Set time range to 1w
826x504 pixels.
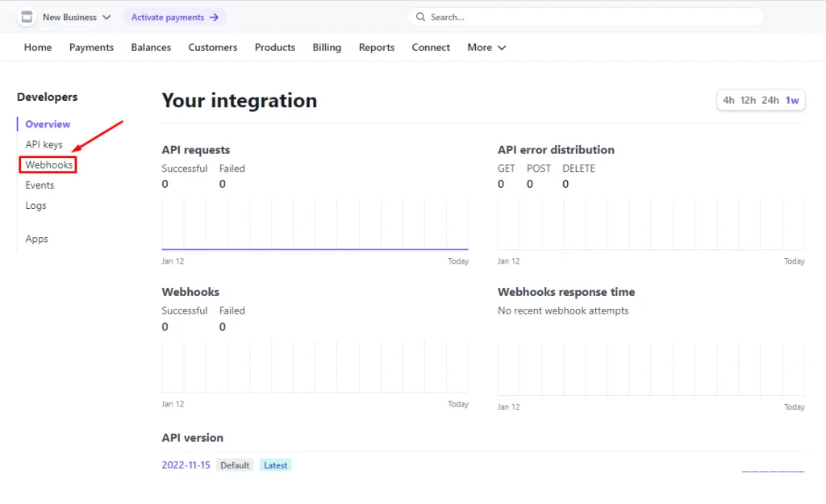[792, 100]
